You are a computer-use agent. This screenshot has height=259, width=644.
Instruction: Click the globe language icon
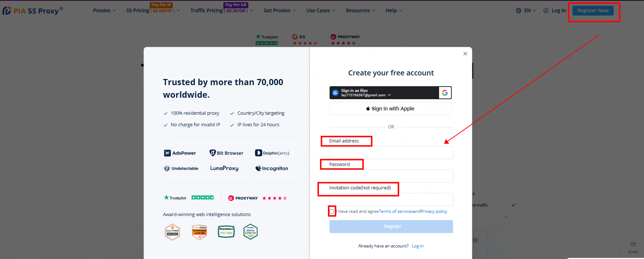(x=519, y=10)
